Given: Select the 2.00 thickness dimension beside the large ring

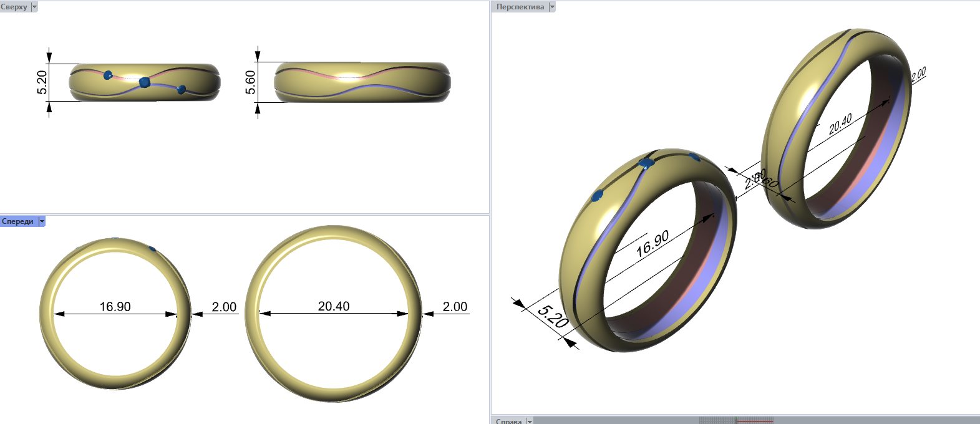Looking at the screenshot, I should click(x=455, y=307).
